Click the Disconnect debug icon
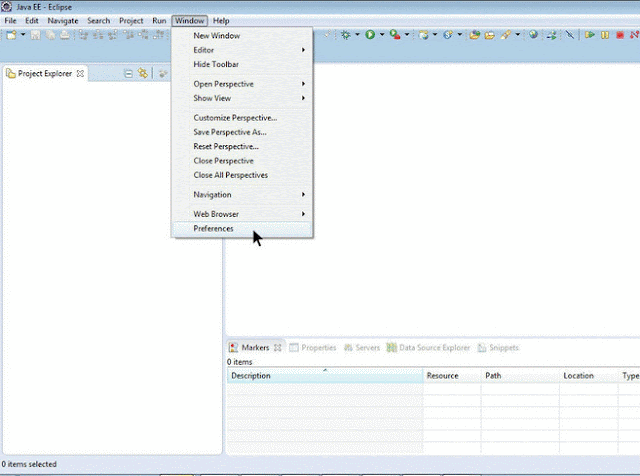640x476 pixels. click(x=635, y=35)
